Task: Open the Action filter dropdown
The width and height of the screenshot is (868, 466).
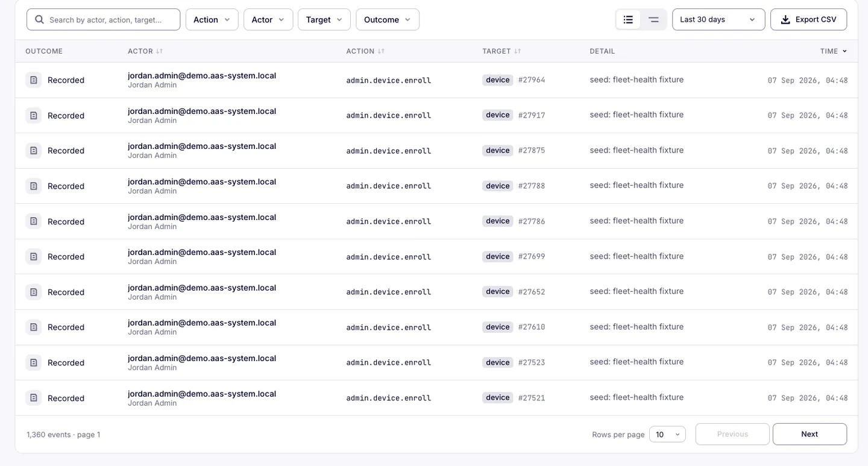Action: [x=212, y=20]
